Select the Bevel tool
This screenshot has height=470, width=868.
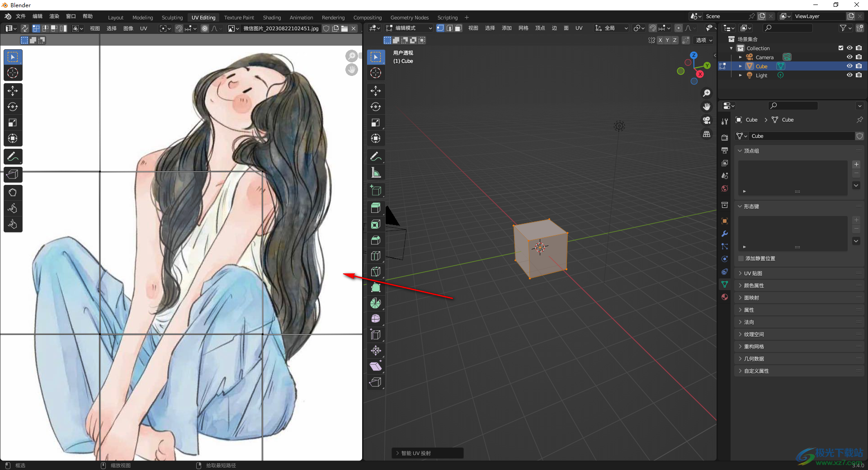[x=376, y=240]
